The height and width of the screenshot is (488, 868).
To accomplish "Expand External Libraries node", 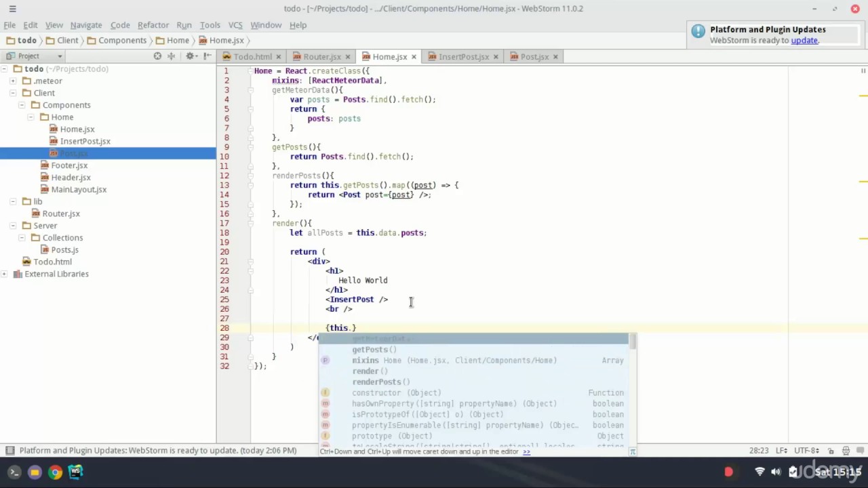I will point(4,274).
